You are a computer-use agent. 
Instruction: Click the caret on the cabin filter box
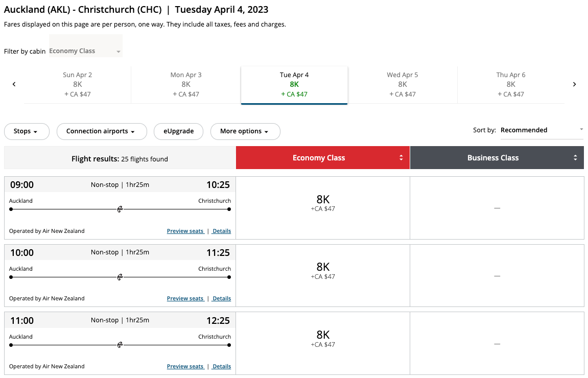pos(118,51)
